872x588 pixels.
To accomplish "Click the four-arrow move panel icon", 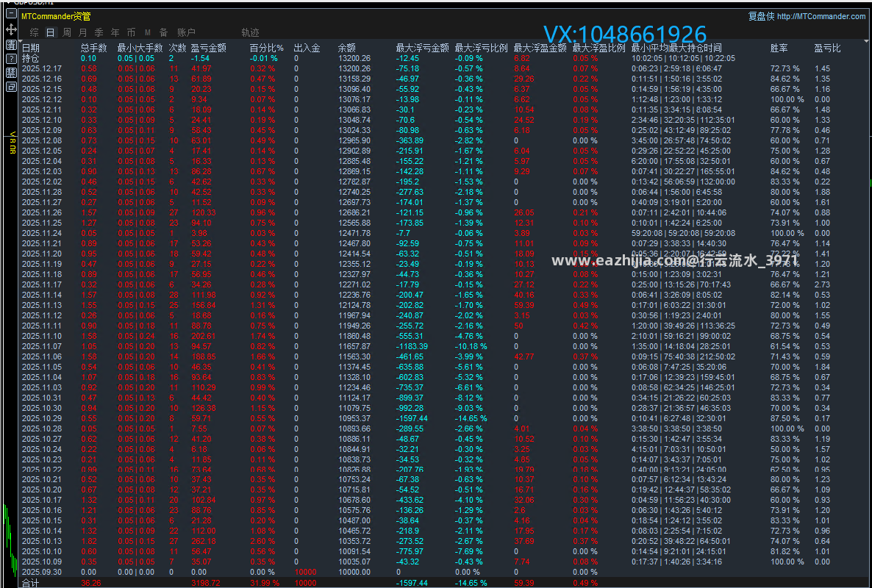I will (x=11, y=29).
